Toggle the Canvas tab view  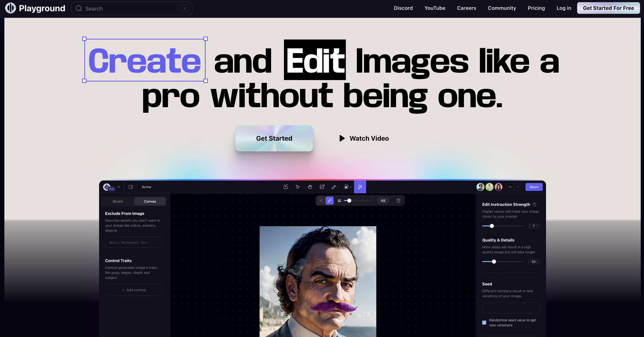point(150,201)
